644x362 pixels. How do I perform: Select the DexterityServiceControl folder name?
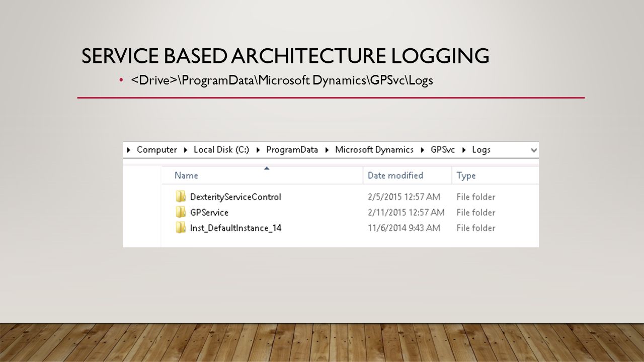235,197
